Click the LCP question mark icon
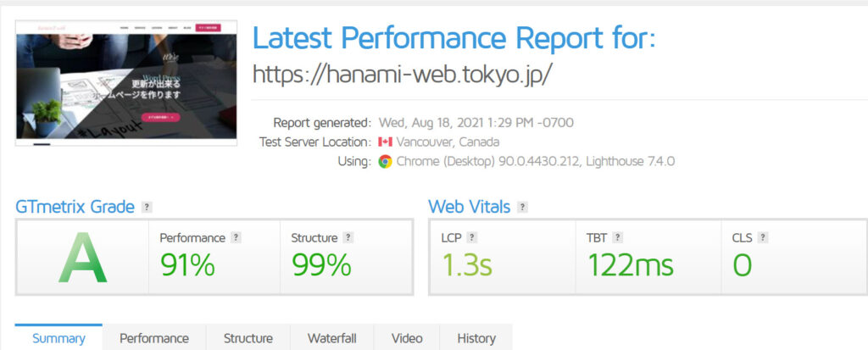 (472, 238)
